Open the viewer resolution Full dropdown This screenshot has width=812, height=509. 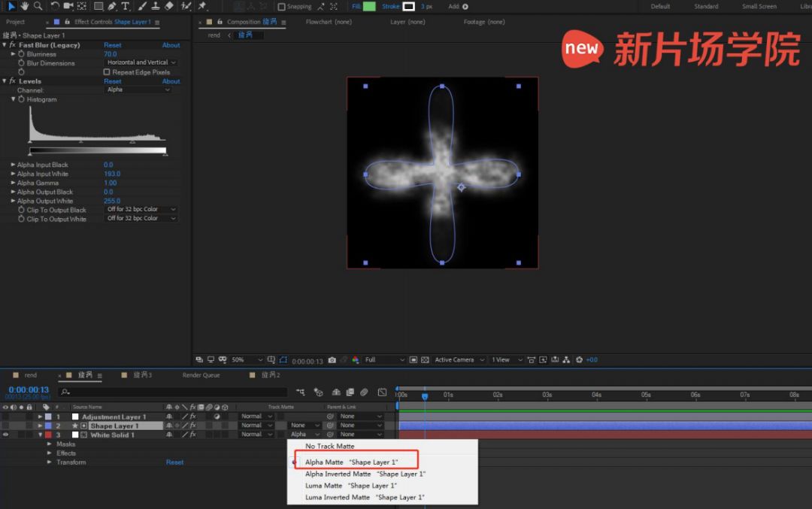click(x=383, y=360)
